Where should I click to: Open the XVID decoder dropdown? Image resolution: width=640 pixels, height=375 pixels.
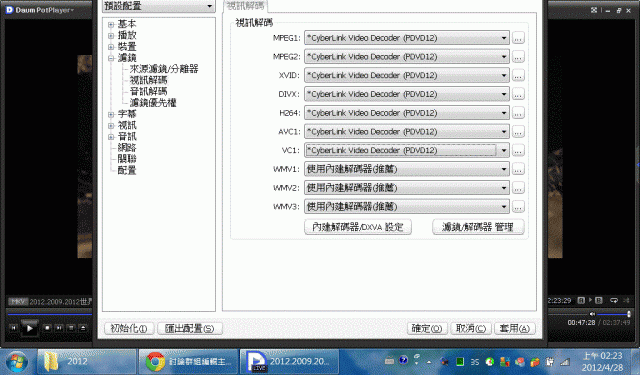[407, 75]
